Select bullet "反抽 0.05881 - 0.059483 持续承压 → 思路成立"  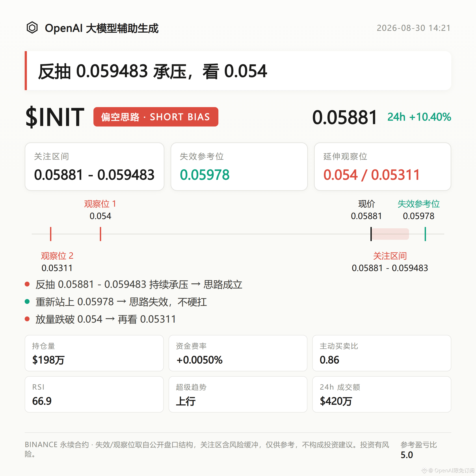point(139,284)
